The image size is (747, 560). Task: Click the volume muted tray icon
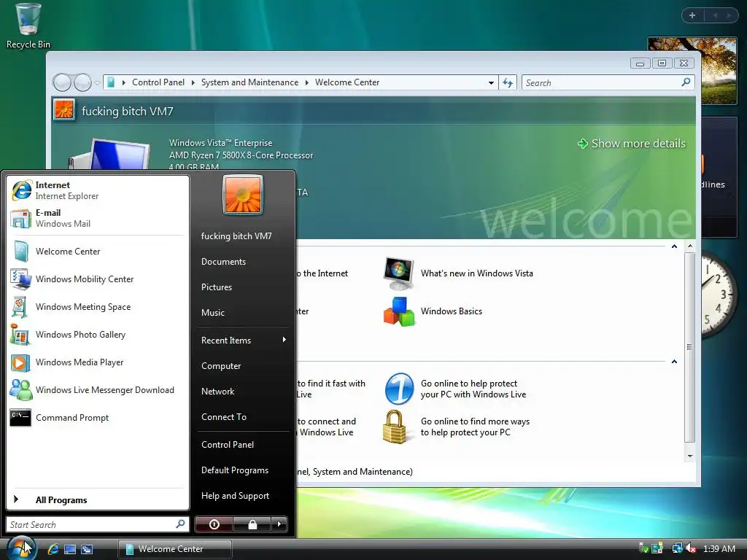point(691,548)
